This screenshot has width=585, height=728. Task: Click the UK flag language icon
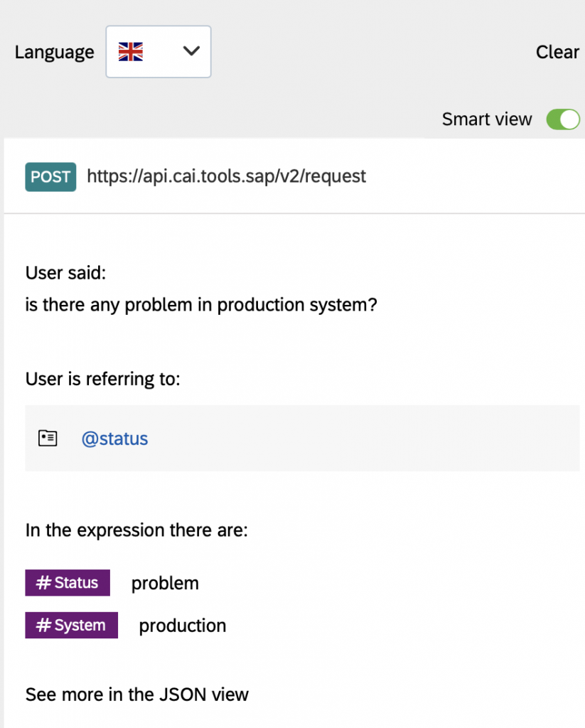coord(131,51)
